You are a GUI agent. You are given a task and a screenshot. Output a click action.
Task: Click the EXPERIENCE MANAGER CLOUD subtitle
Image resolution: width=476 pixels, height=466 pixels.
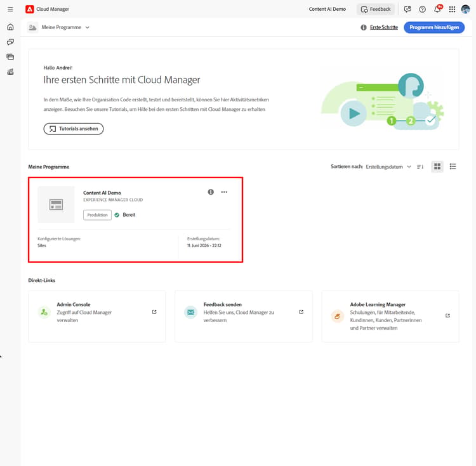tap(113, 200)
